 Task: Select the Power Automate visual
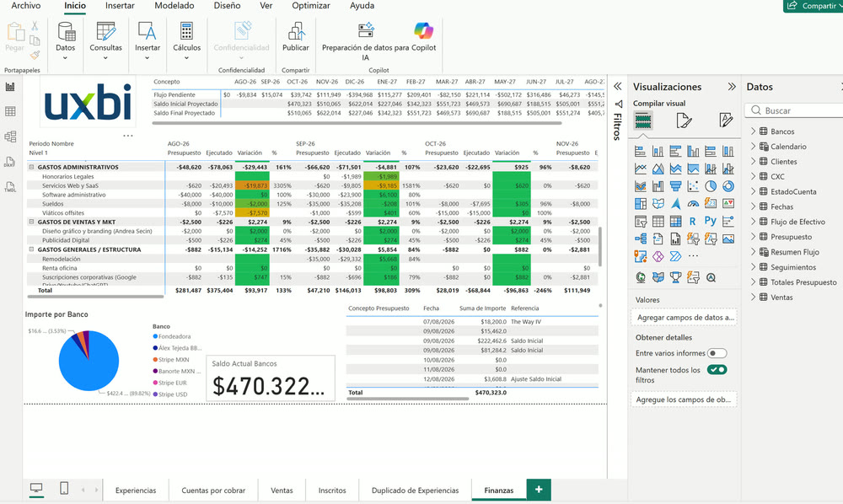click(x=676, y=256)
